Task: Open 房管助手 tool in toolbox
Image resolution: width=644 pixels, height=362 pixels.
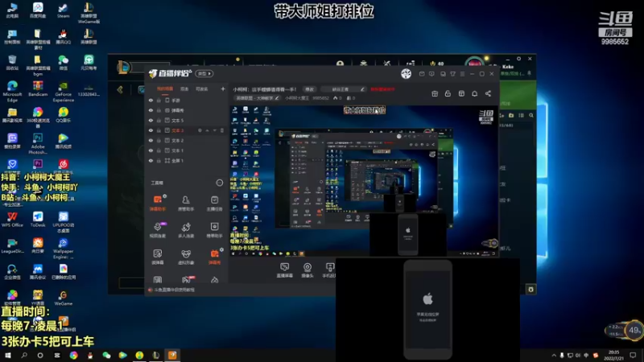Action: [186, 203]
